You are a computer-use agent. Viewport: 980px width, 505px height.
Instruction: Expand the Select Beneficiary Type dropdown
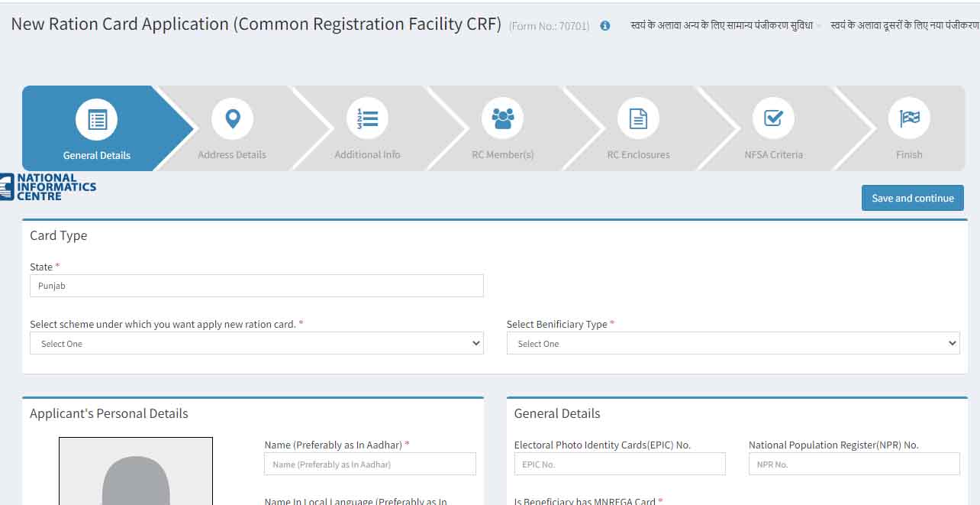pyautogui.click(x=733, y=343)
